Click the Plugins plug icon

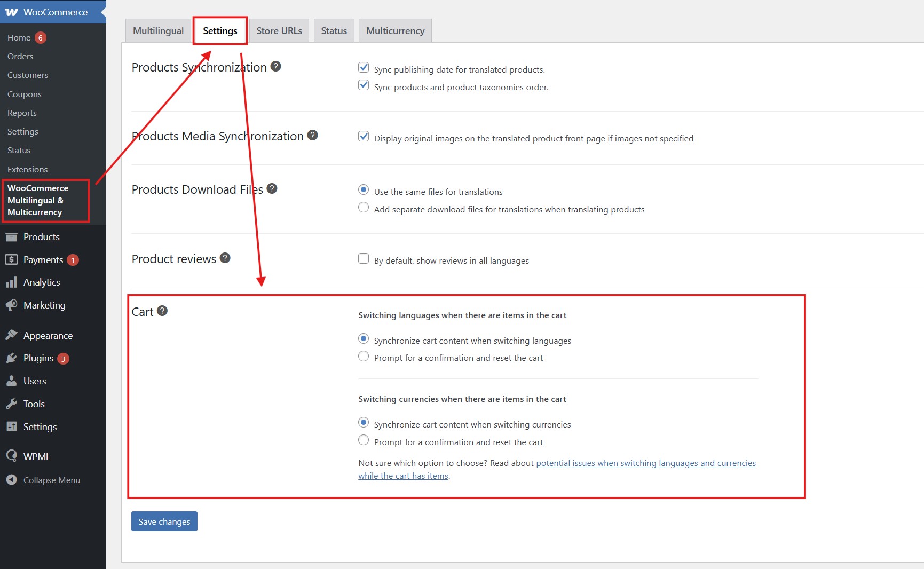11,358
